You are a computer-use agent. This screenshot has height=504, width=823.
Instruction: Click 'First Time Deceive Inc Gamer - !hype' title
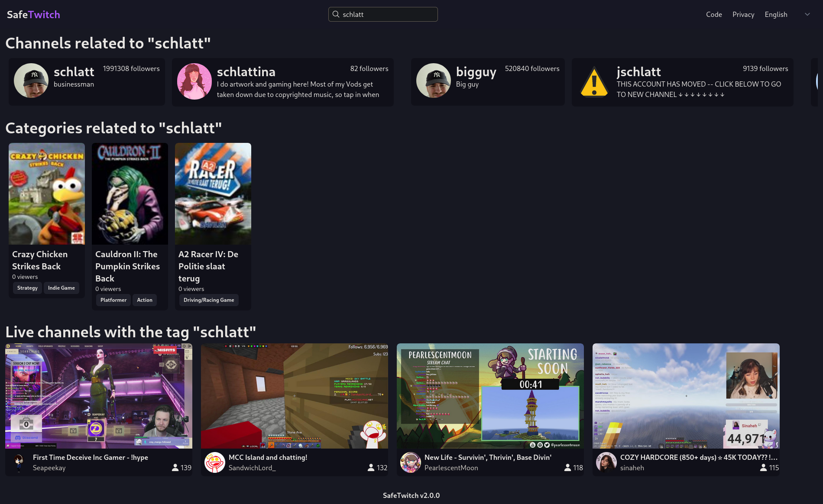click(x=91, y=457)
